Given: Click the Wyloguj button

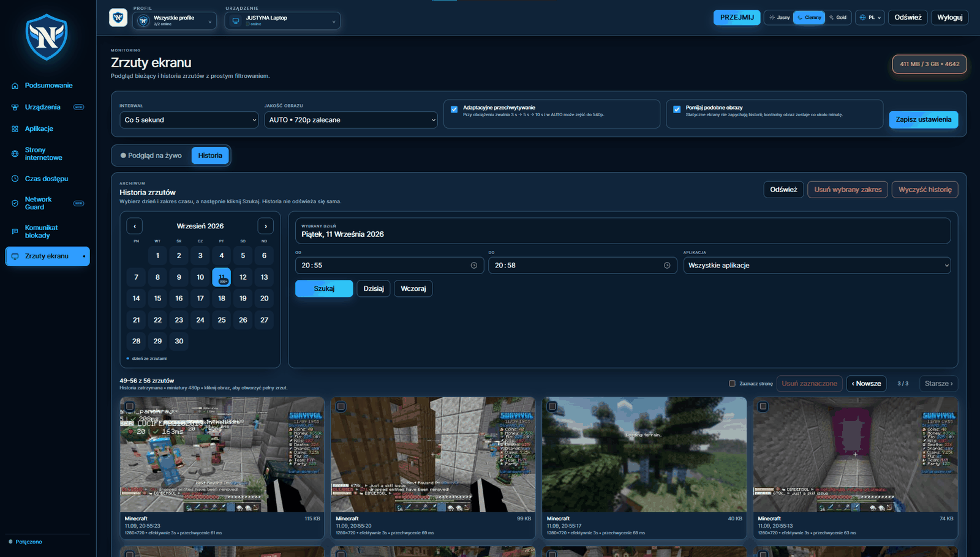Looking at the screenshot, I should 950,18.
